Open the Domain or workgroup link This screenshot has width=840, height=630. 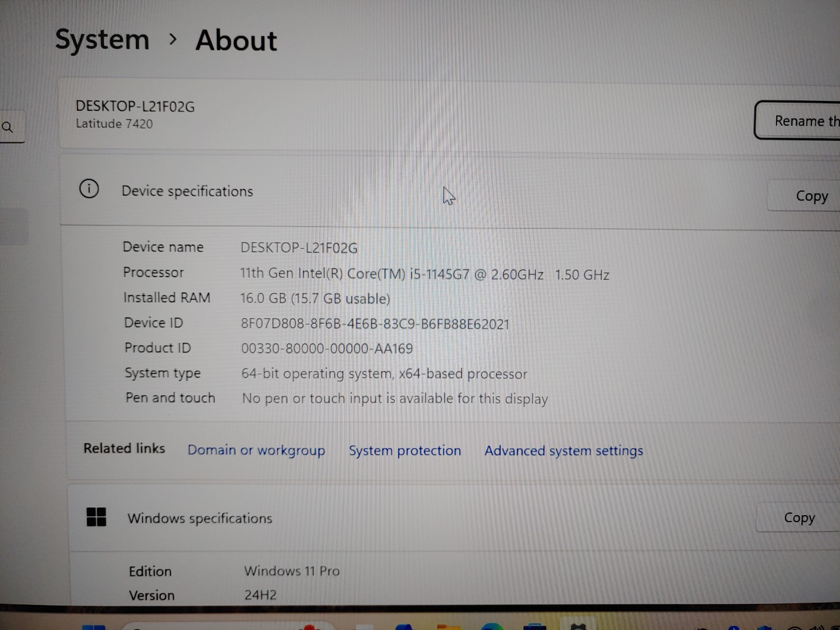pyautogui.click(x=256, y=450)
